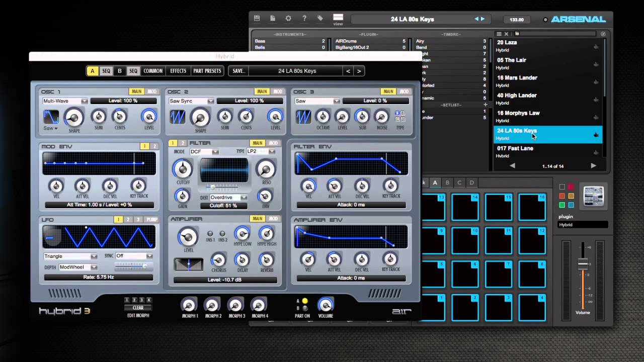Image resolution: width=644 pixels, height=362 pixels.
Task: Open filter TYPE LP2 dropdown
Action: tap(261, 151)
